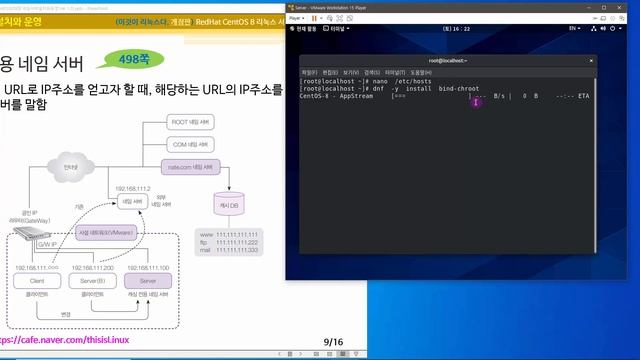Open the cafe.naver.com/thisisLinux link on slide
Viewport: 640px width, 360px height.
tap(64, 340)
